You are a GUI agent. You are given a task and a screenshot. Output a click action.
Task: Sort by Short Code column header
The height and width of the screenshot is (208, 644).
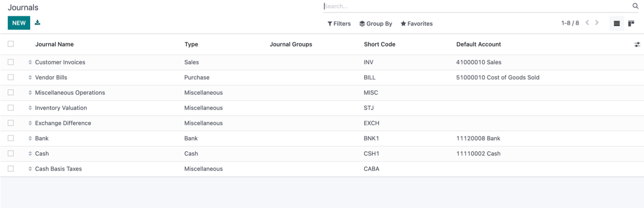(x=379, y=44)
